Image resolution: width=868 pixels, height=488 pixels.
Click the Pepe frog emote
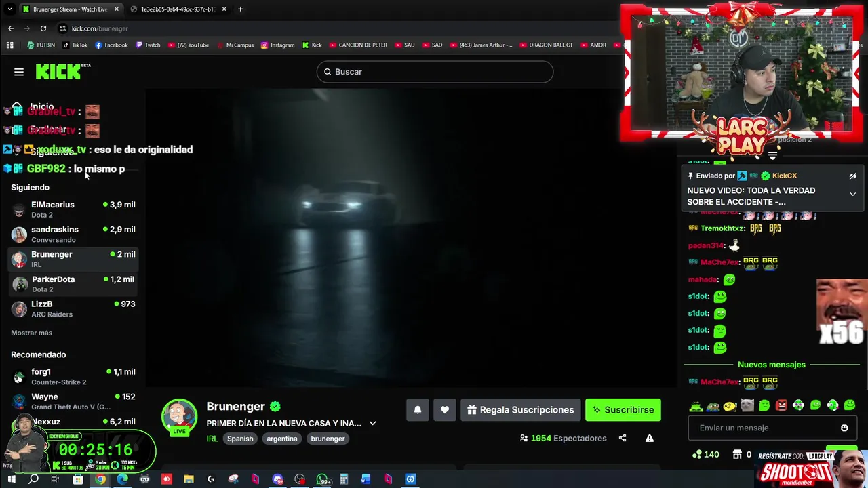pos(713,406)
